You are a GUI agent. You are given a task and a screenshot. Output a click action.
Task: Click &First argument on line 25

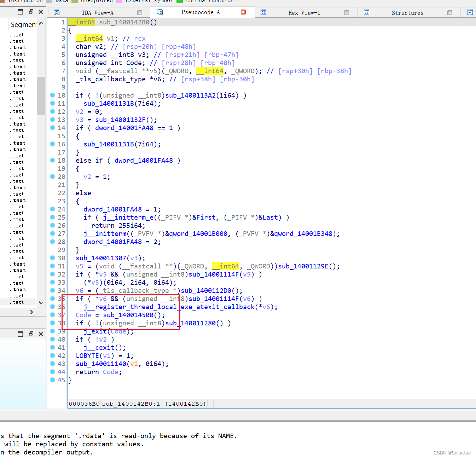204,218
